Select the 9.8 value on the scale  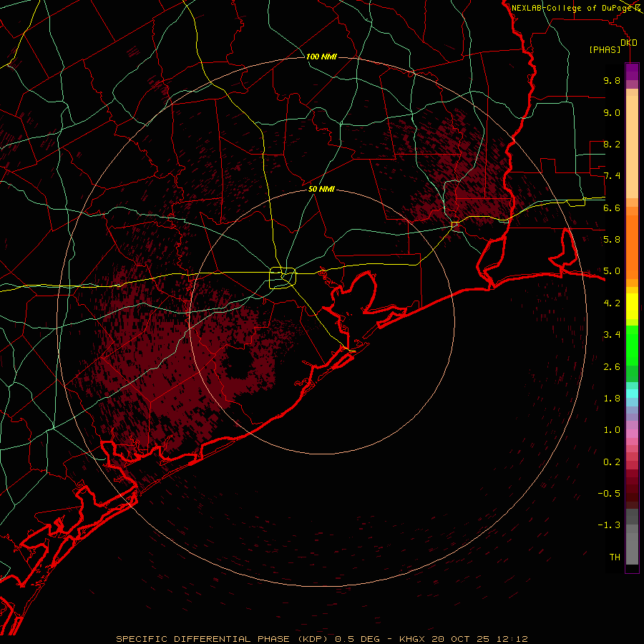pos(612,80)
